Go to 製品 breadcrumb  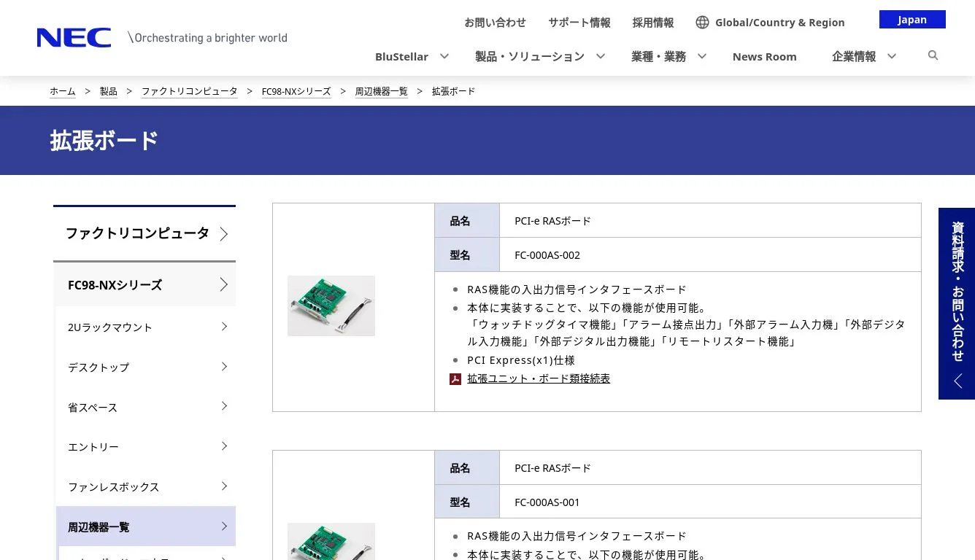(108, 91)
